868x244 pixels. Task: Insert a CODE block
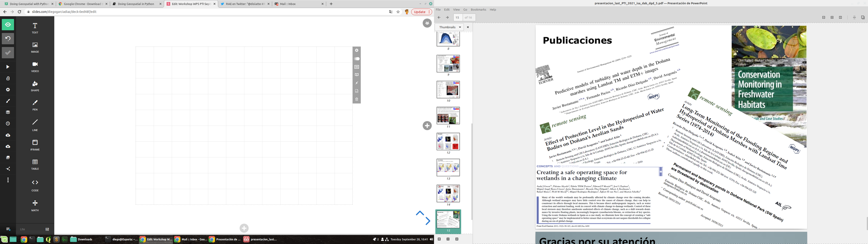[35, 185]
